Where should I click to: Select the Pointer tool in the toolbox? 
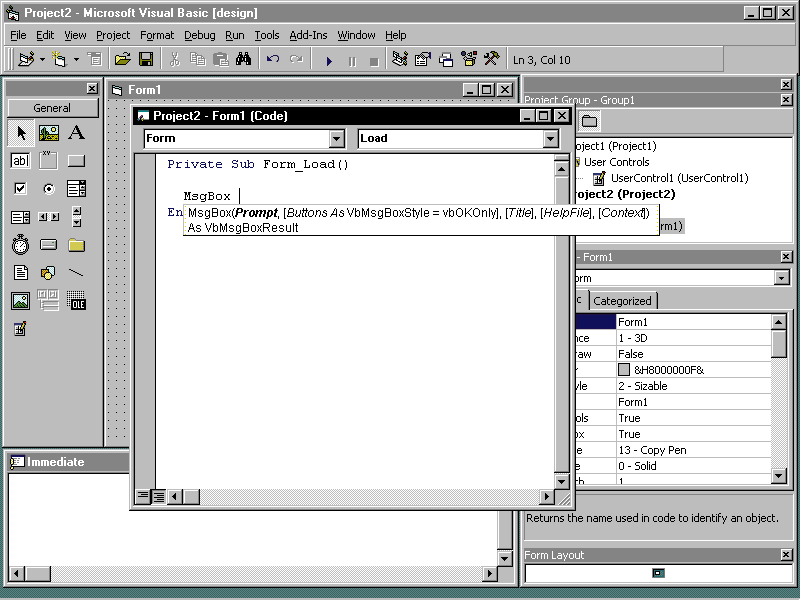click(21, 133)
